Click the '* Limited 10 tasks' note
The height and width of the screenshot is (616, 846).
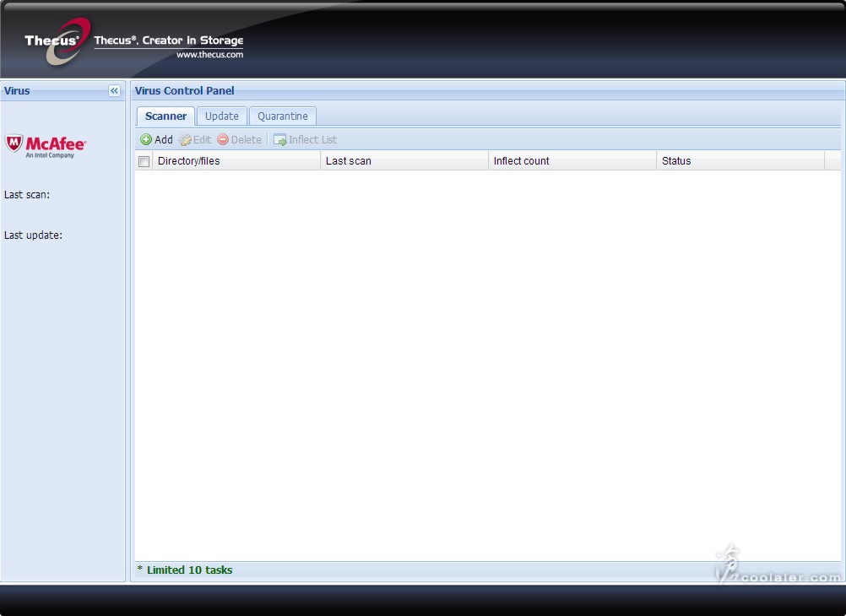coord(185,570)
